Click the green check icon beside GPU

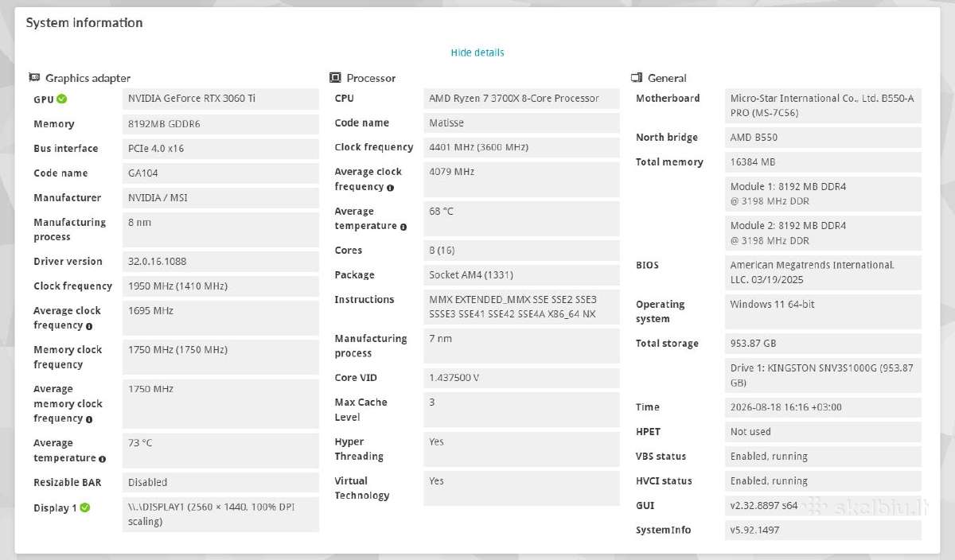pyautogui.click(x=62, y=99)
